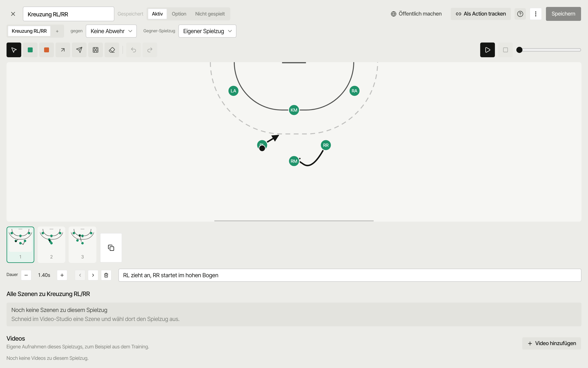Edit the play name field Kreuzung RL/RR
This screenshot has width=588, height=368.
[x=69, y=14]
